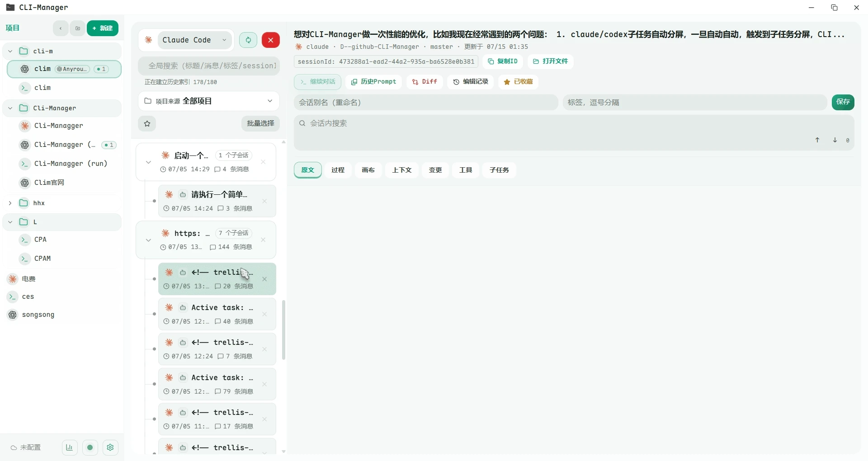Click the 打开文件 button
This screenshot has width=868, height=461.
pos(550,61)
